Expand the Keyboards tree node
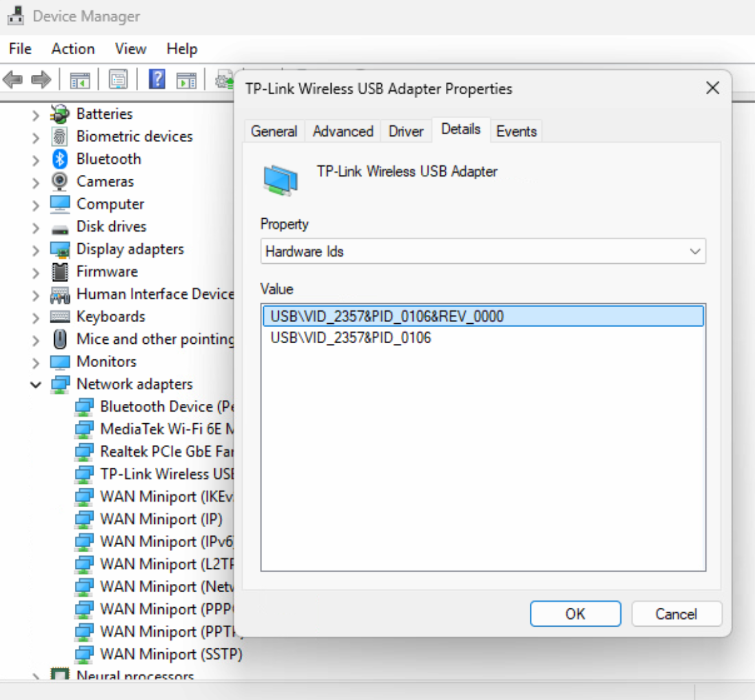 click(35, 318)
